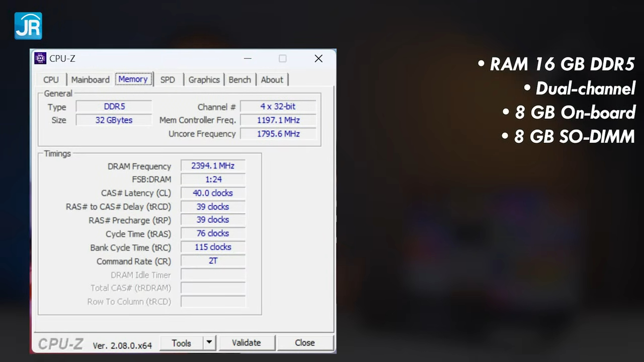Open the SPD tab
The width and height of the screenshot is (644, 362).
click(x=168, y=79)
